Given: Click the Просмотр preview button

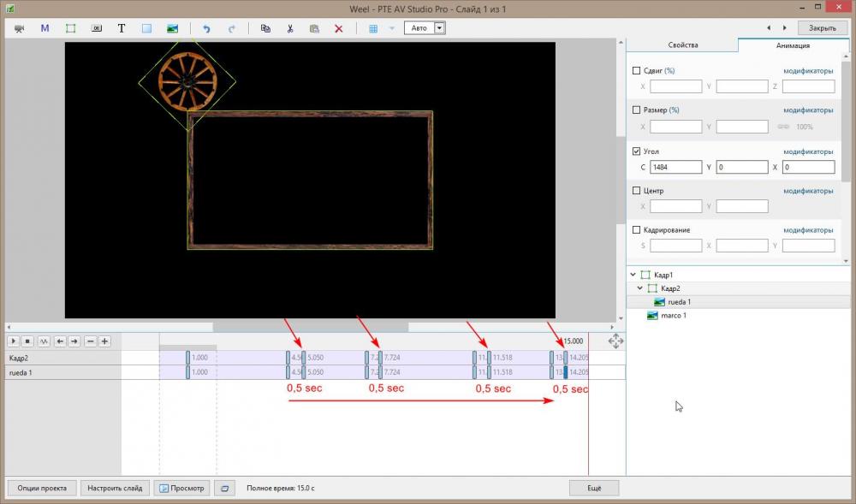Looking at the screenshot, I should click(181, 489).
